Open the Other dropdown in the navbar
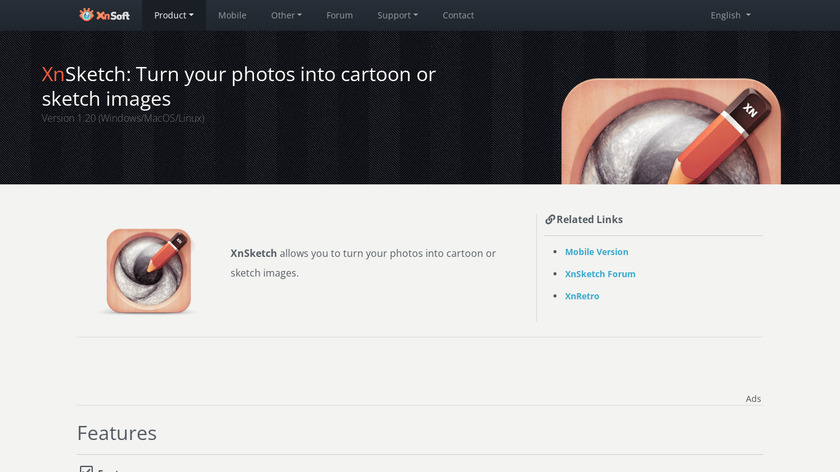 [286, 15]
